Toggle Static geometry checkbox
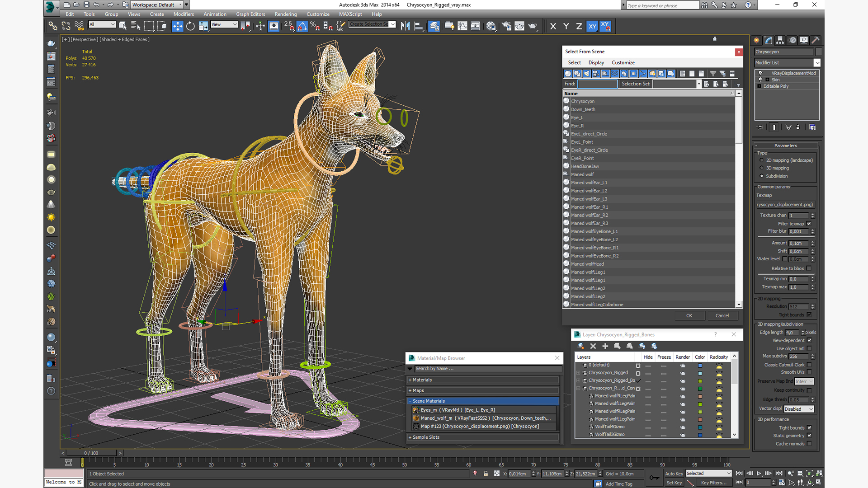 (809, 436)
